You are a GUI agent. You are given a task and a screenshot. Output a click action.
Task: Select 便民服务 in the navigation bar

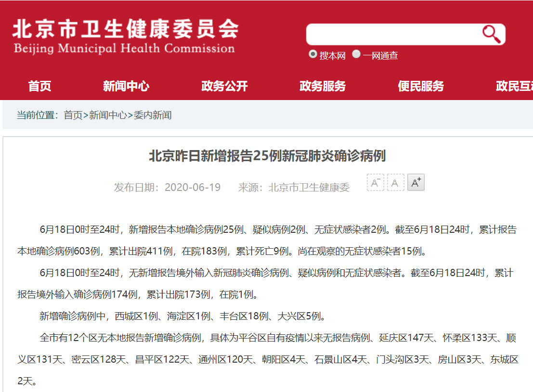[421, 86]
